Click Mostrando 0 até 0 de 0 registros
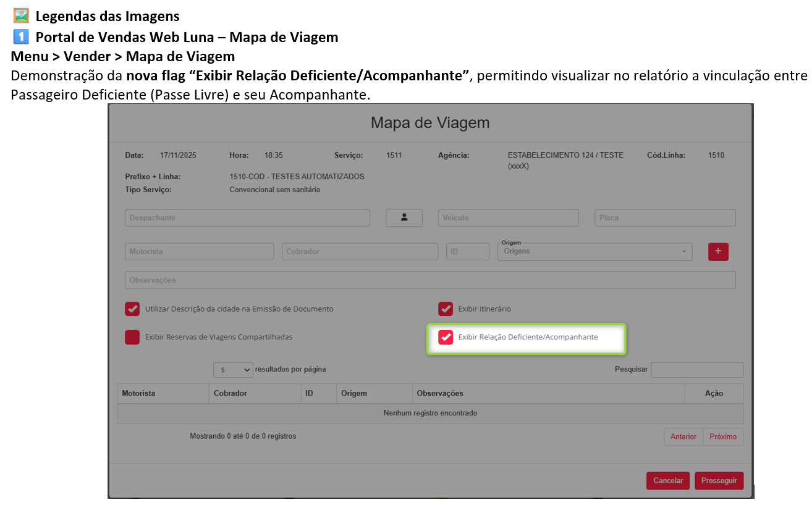 [x=243, y=436]
